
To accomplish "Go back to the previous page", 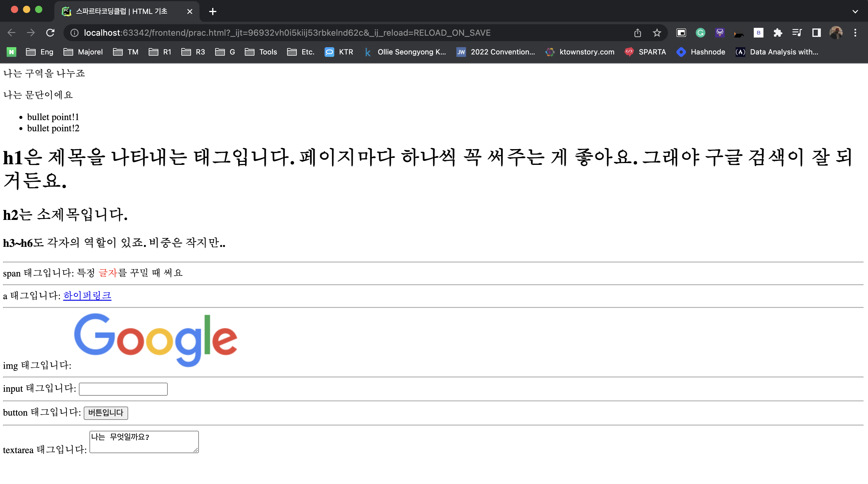I will [11, 33].
